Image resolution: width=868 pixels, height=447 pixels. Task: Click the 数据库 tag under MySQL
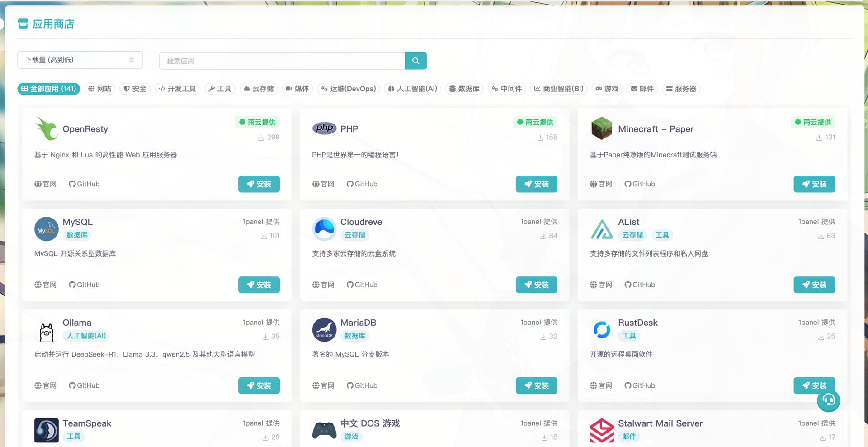point(77,235)
